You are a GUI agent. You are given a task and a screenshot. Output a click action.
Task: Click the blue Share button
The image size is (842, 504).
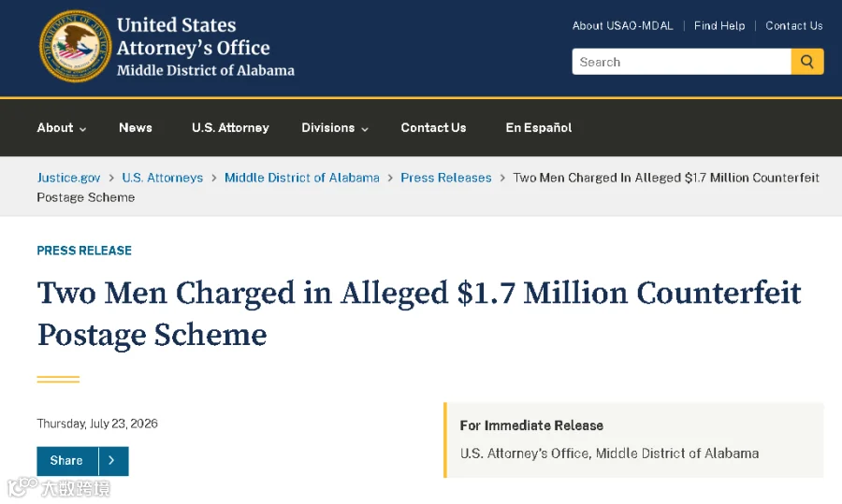pyautogui.click(x=67, y=461)
